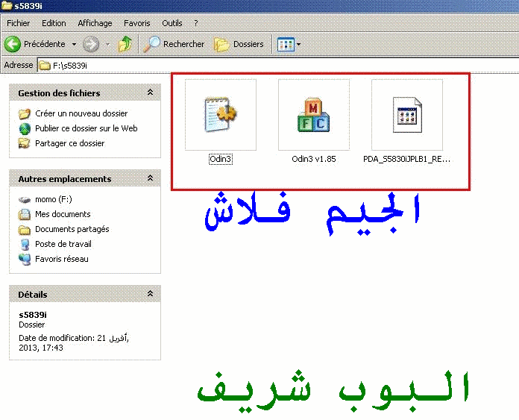Click the Partager ce dossier link
This screenshot has height=420, width=519.
click(x=70, y=143)
